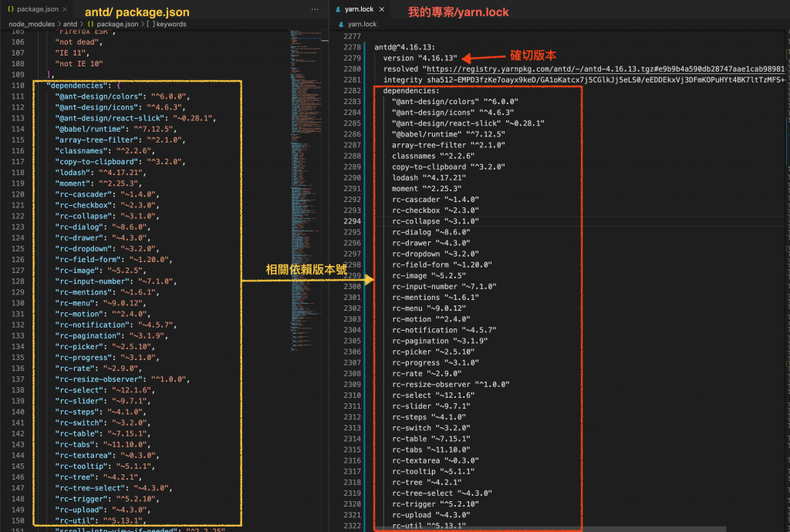Image resolution: width=790 pixels, height=532 pixels.
Task: Click "lodash": "^4.17.21" in package.json
Action: coord(101,173)
